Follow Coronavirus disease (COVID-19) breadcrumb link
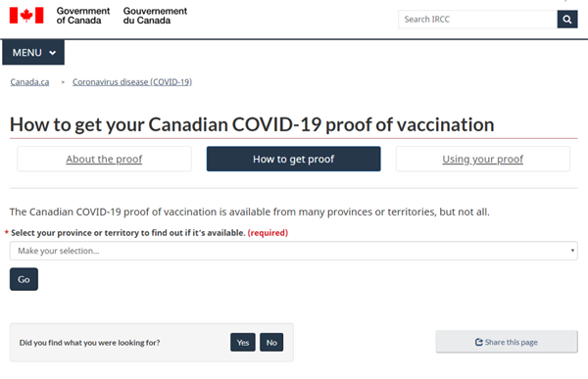588x379 pixels. 132,82
